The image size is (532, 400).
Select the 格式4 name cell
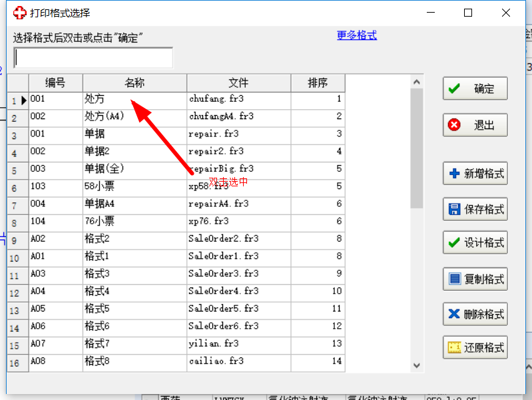click(134, 293)
